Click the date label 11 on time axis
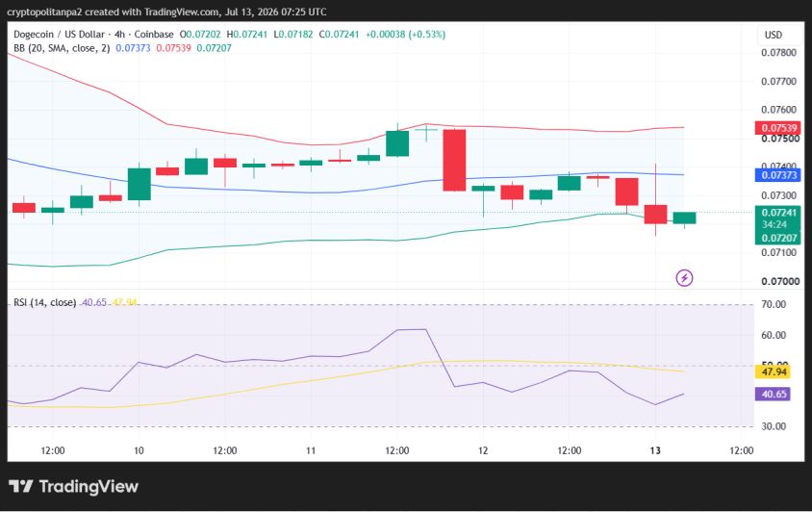Viewport: 812px width, 512px height. (311, 450)
